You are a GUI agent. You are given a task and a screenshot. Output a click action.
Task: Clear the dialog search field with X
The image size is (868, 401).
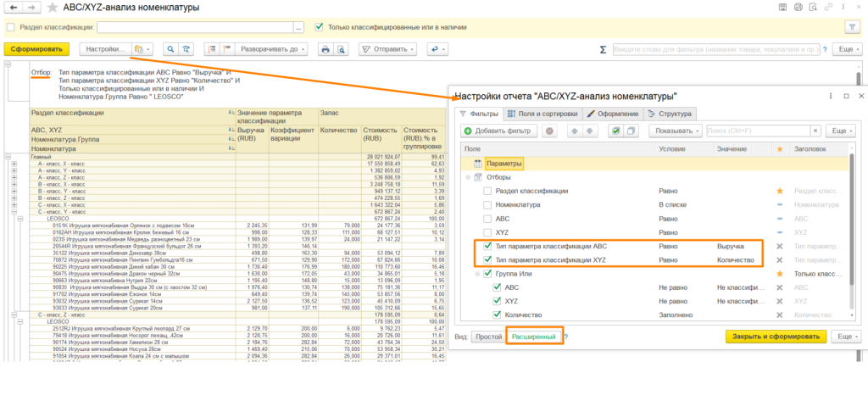(815, 131)
